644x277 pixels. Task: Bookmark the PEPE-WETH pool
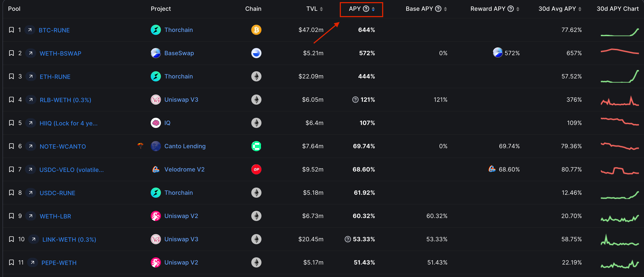click(x=11, y=262)
